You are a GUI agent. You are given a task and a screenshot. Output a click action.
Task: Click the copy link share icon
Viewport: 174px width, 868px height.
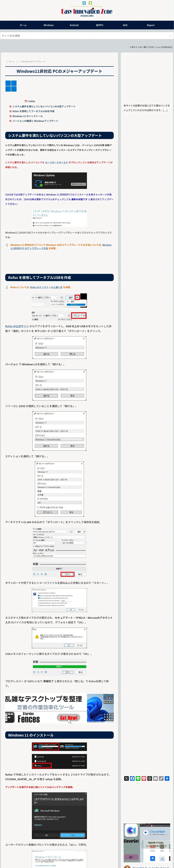[x=161, y=778]
